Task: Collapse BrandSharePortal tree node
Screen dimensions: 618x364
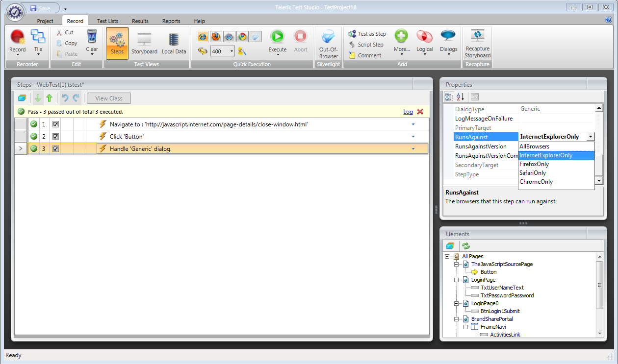Action: (456, 319)
